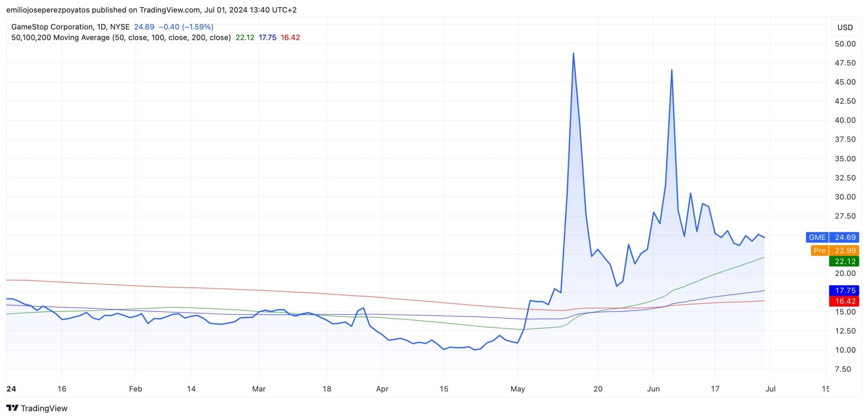
Task: Select the red 16.42 axis price label
Action: coord(845,301)
